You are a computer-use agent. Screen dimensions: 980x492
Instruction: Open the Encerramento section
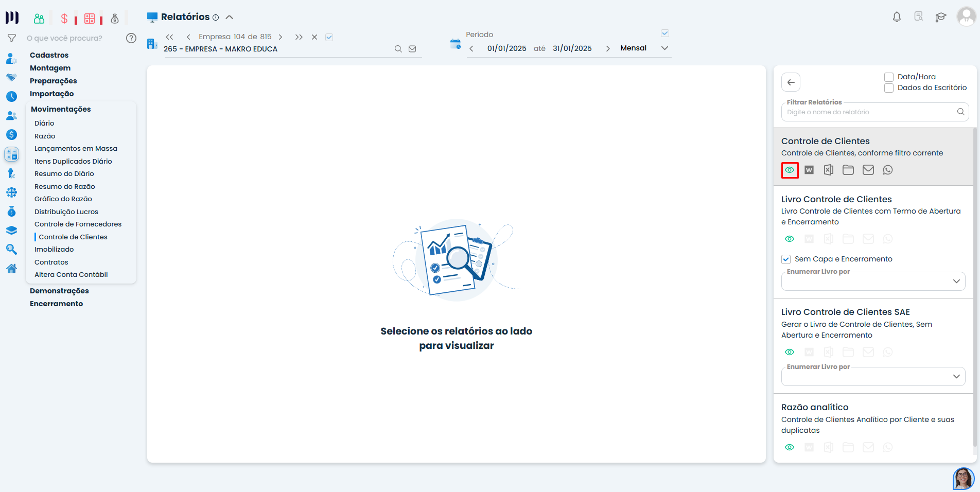pyautogui.click(x=56, y=304)
